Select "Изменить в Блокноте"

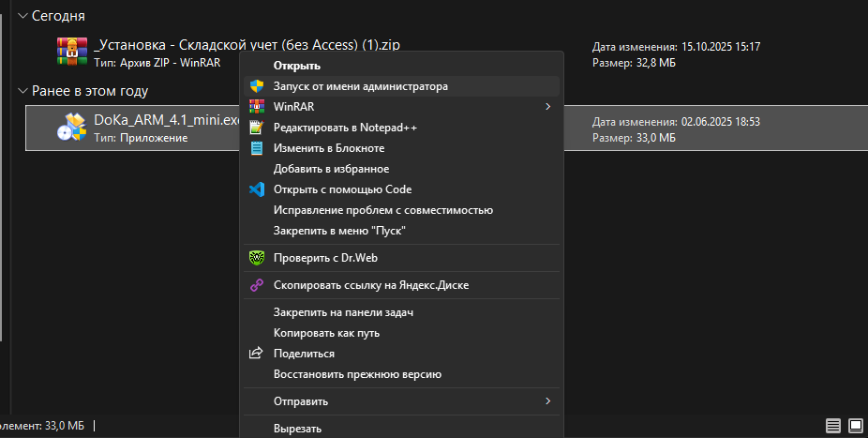(x=401, y=148)
